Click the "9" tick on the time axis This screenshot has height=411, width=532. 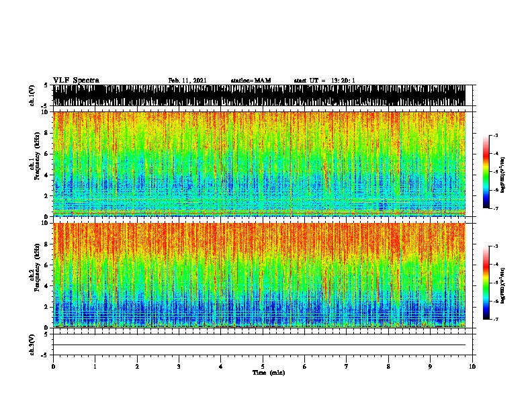point(430,367)
